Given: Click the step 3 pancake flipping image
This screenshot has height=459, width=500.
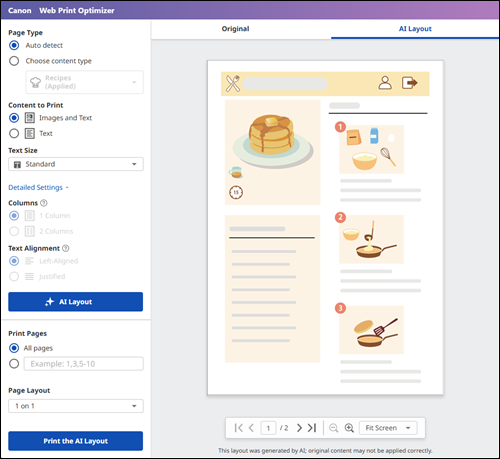Looking at the screenshot, I should pos(371,330).
